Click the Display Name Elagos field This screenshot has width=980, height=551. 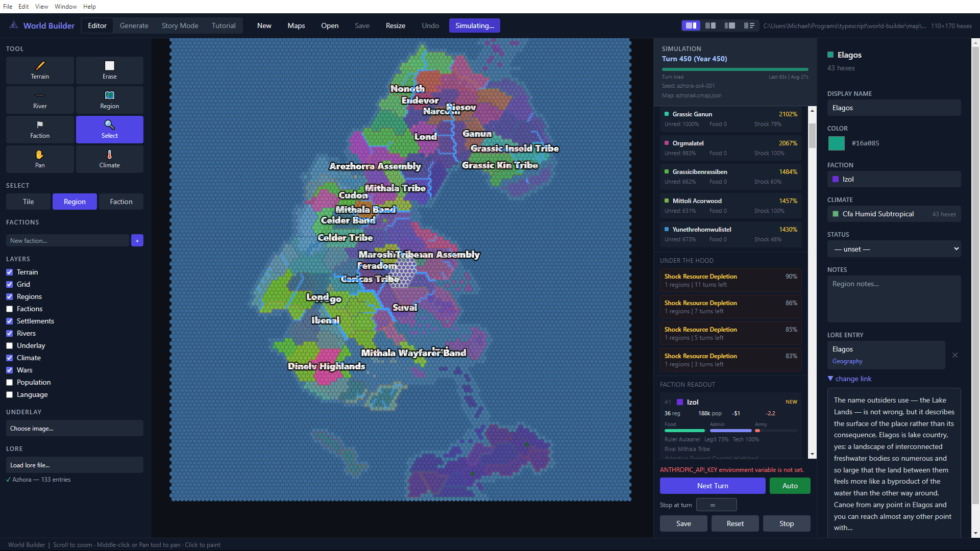(x=894, y=108)
